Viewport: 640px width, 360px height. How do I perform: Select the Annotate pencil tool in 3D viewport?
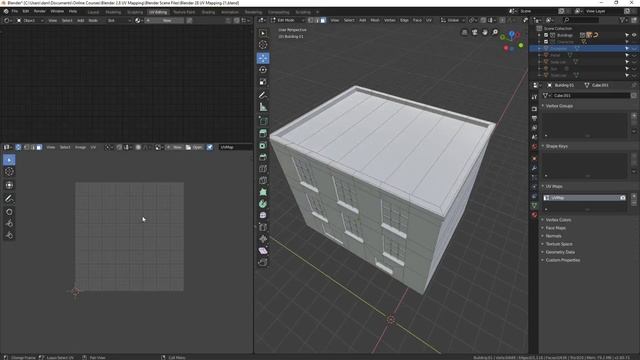coord(263,95)
